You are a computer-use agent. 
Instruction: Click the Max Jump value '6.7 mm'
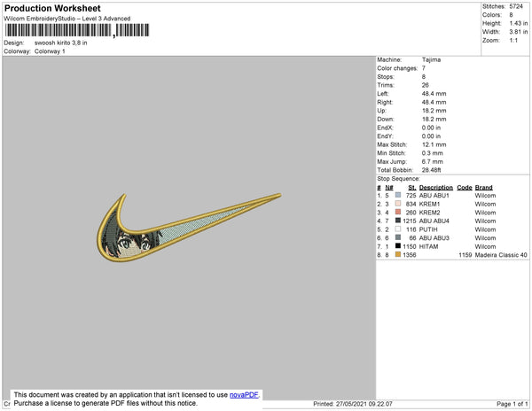tap(433, 161)
